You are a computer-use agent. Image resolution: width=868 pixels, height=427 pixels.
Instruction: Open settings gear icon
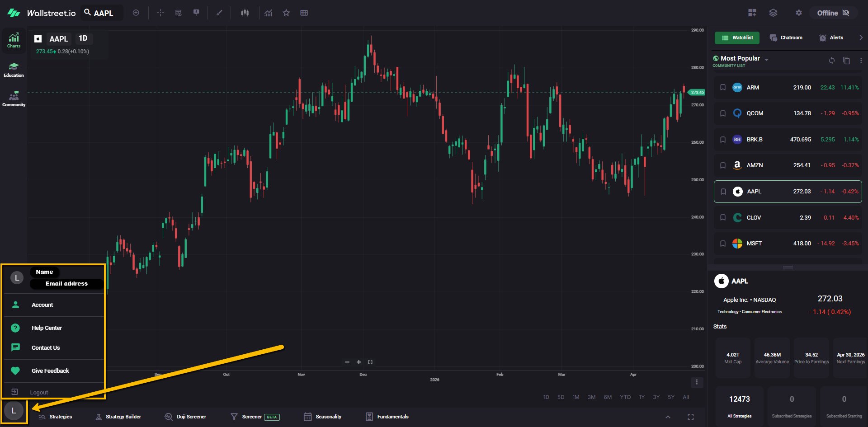(799, 13)
